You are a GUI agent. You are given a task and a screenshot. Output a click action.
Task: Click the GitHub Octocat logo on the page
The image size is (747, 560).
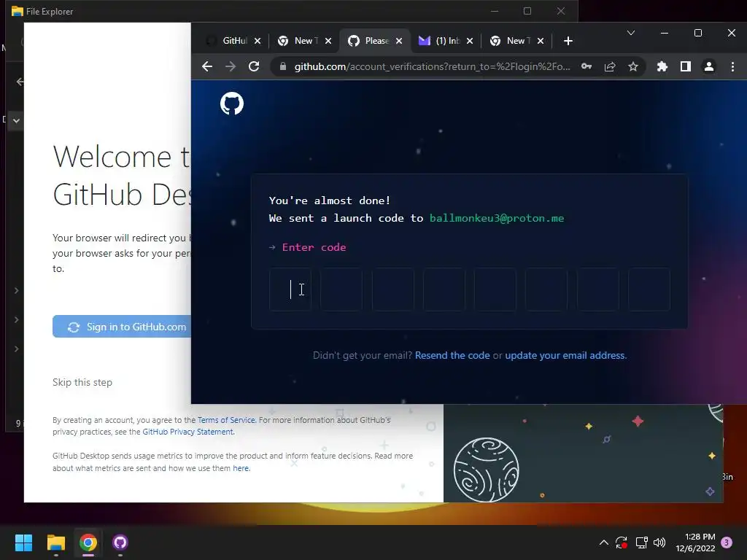pos(232,104)
